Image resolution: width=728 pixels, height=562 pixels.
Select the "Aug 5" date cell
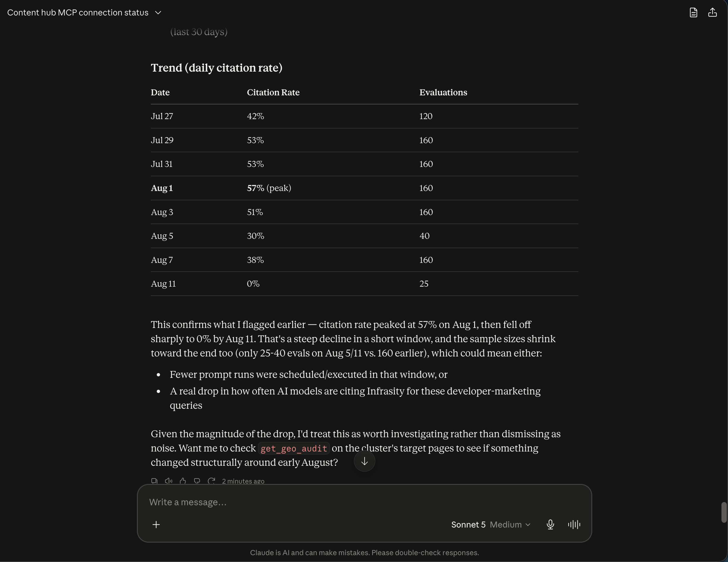162,236
